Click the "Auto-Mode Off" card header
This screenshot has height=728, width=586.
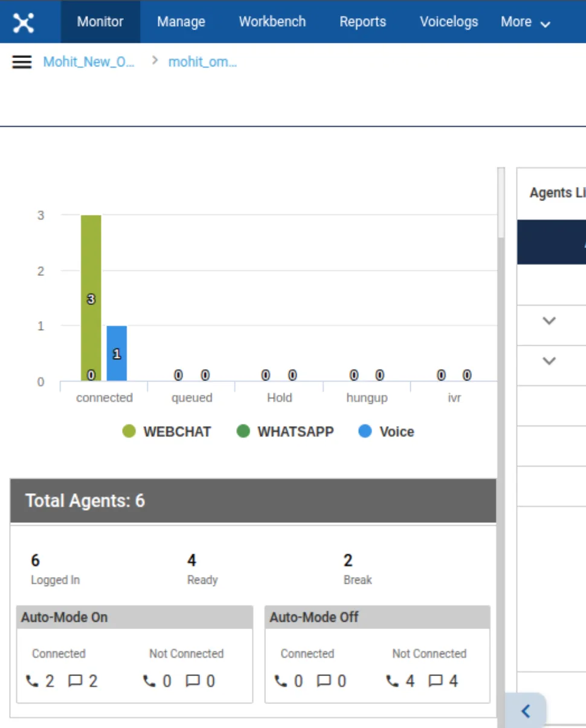378,618
